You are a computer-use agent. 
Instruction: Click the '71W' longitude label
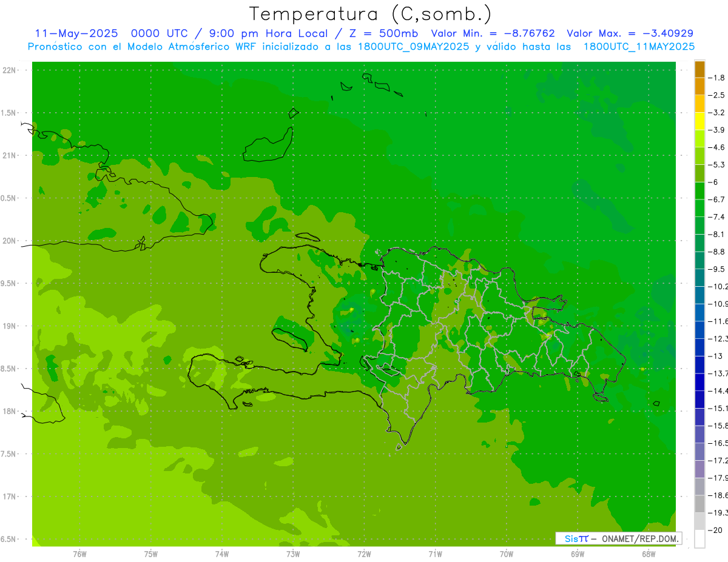[435, 554]
